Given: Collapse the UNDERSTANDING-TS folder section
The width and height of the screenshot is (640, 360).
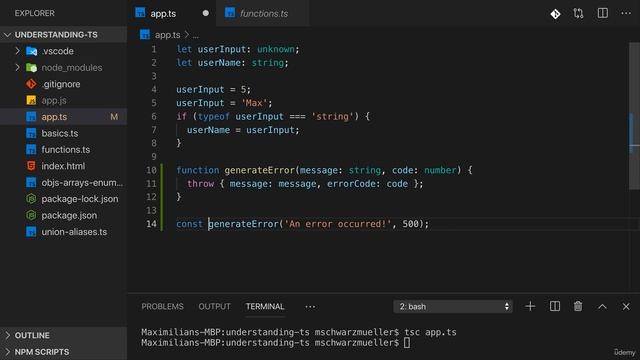Looking at the screenshot, I should click(63, 35).
